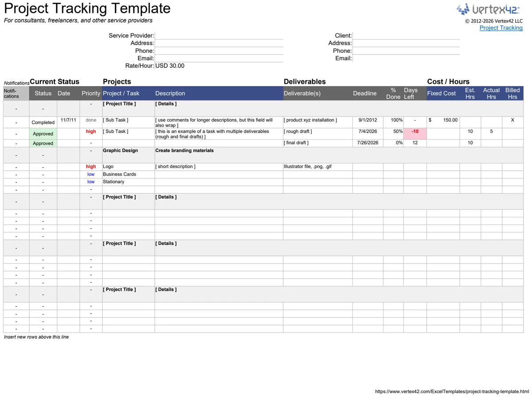This screenshot has width=532, height=397.
Task: Click the Email field under Service Provider
Action: 219,58
